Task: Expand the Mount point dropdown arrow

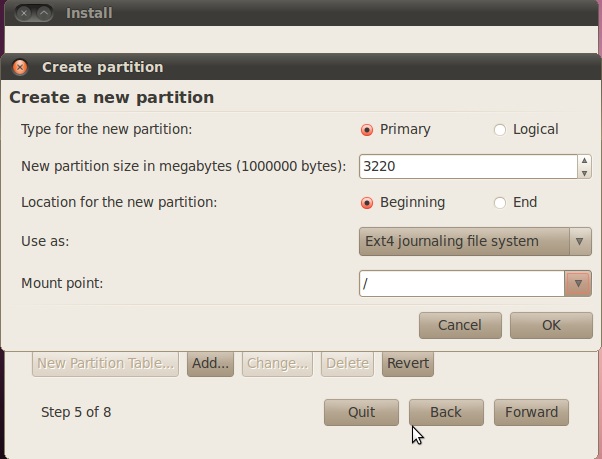Action: 578,284
